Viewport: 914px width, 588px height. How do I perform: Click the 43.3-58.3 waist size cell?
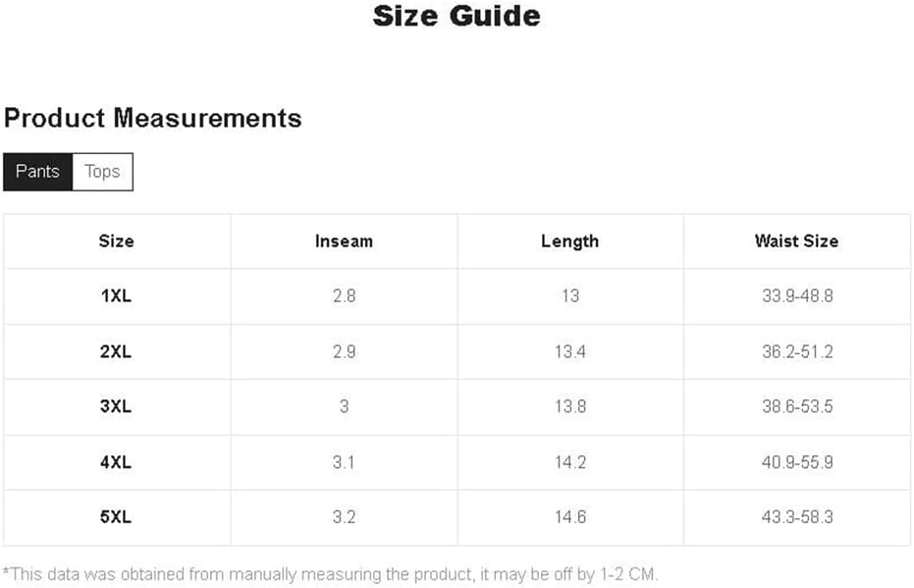[796, 517]
